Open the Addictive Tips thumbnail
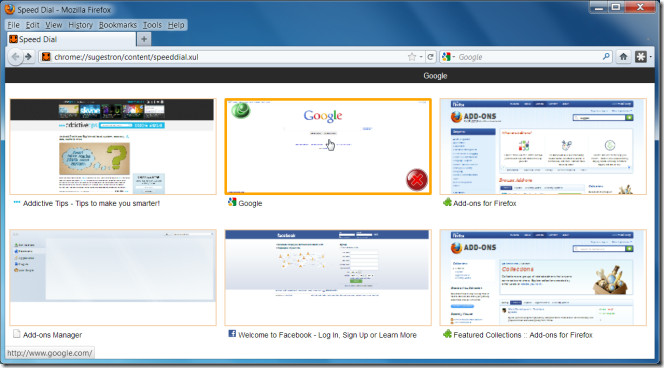 pos(113,147)
